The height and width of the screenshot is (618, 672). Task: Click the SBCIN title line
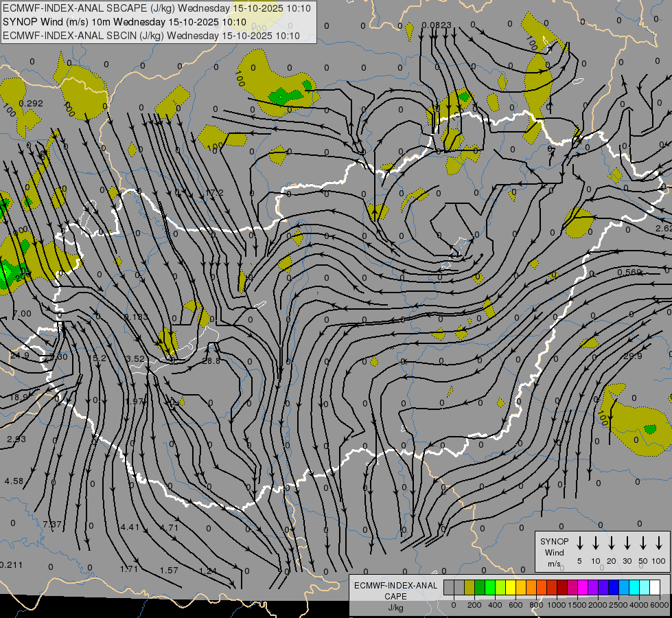pos(151,36)
